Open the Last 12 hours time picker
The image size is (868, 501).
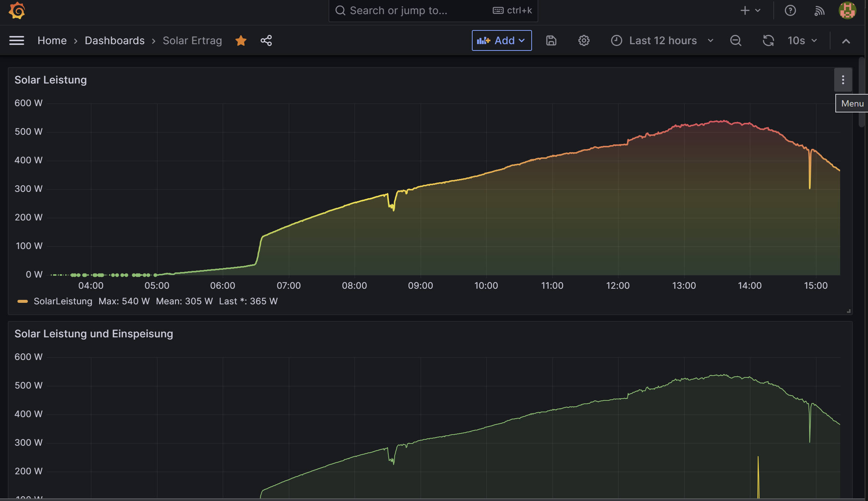662,40
